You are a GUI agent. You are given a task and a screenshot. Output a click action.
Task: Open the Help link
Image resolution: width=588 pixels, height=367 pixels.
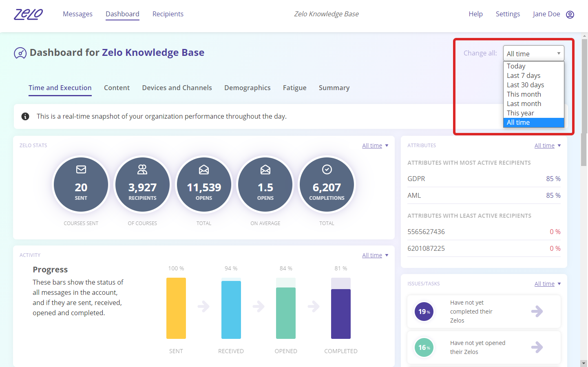coord(475,14)
